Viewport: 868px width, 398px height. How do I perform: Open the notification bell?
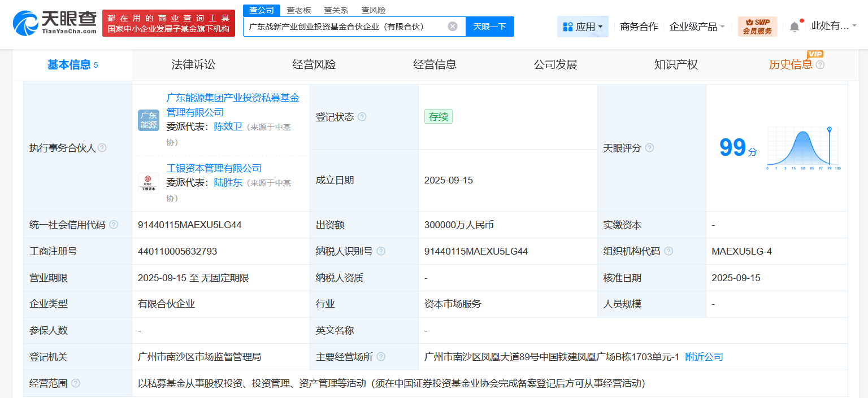coord(795,27)
